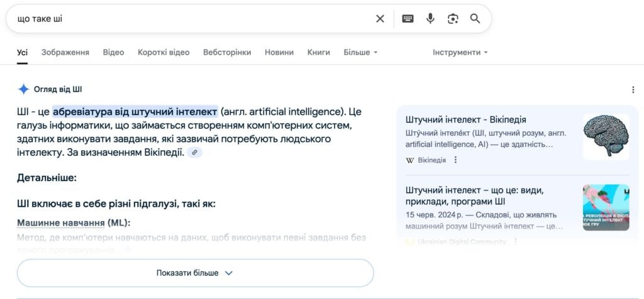The image size is (644, 299).
Task: Expand the Більше dropdown menu
Action: (360, 52)
